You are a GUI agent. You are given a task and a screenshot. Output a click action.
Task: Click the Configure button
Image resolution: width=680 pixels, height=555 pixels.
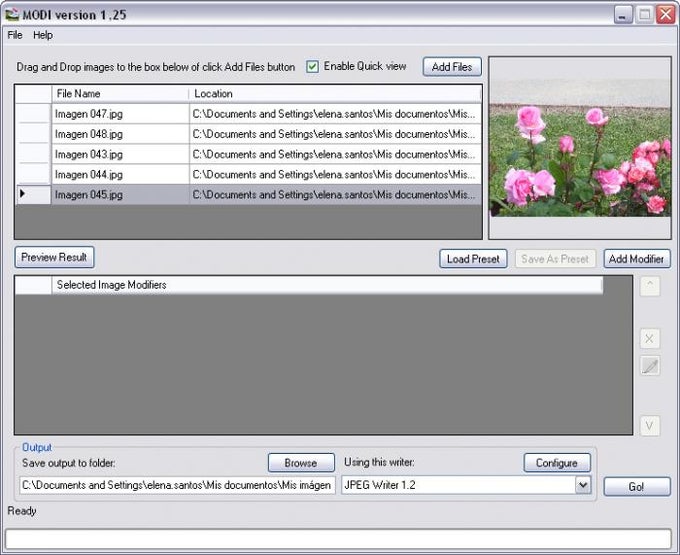tap(557, 463)
